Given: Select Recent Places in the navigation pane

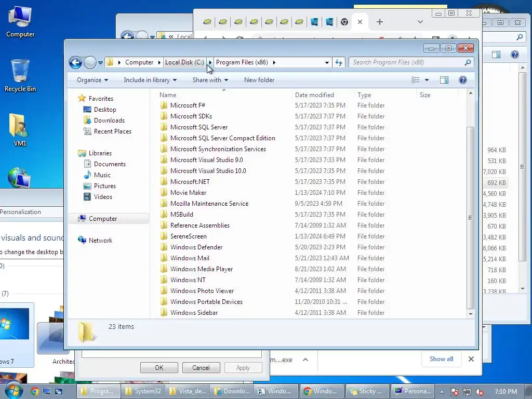Looking at the screenshot, I should pos(112,131).
